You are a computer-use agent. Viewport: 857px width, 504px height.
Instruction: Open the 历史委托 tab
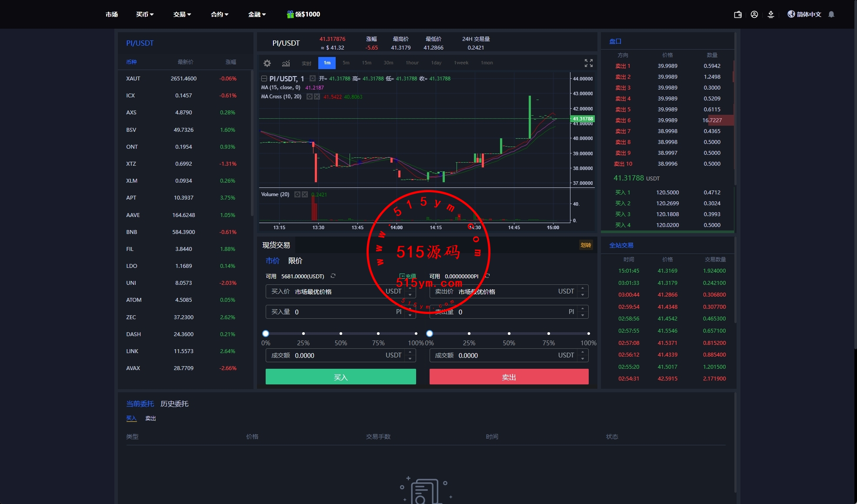pyautogui.click(x=174, y=404)
